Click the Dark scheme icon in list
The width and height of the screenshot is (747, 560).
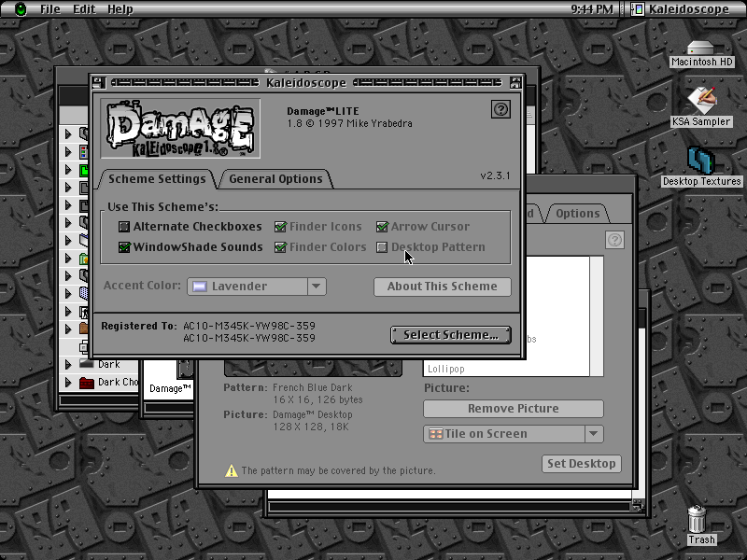point(86,364)
